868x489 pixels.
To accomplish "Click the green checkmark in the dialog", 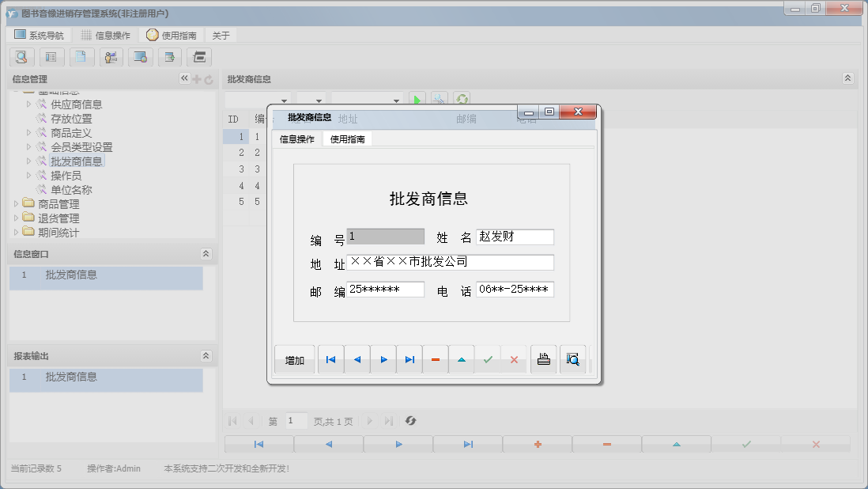I will 488,360.
